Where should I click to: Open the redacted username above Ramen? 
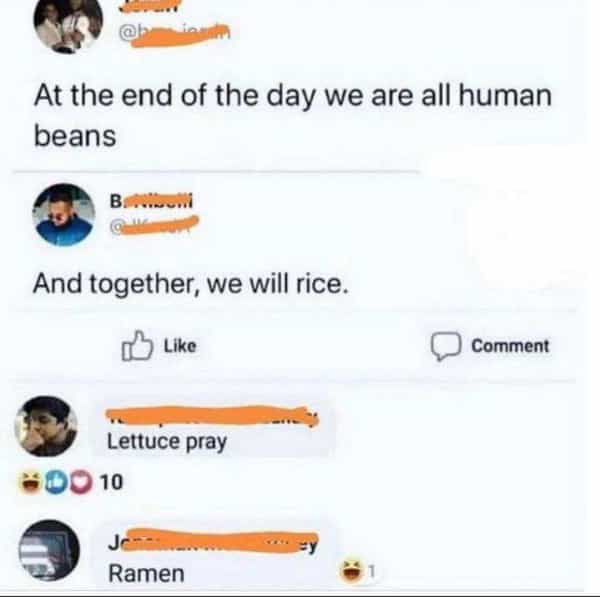208,544
